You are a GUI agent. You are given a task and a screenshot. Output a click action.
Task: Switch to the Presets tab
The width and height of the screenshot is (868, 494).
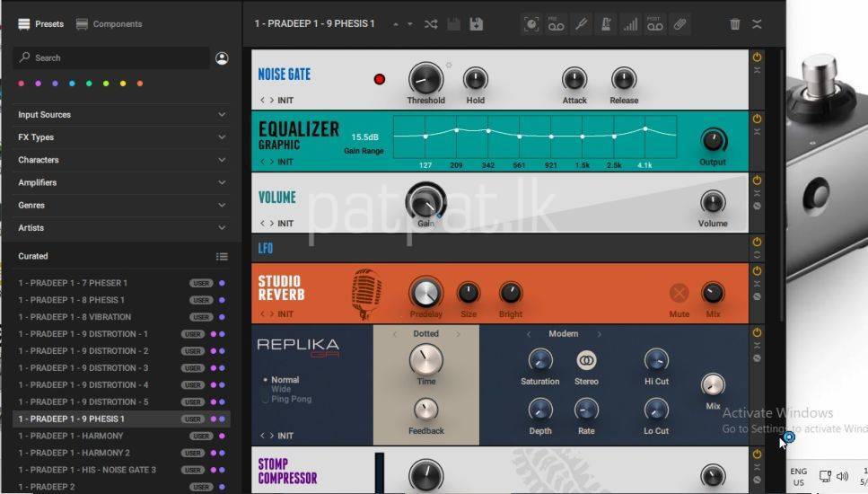click(x=41, y=24)
